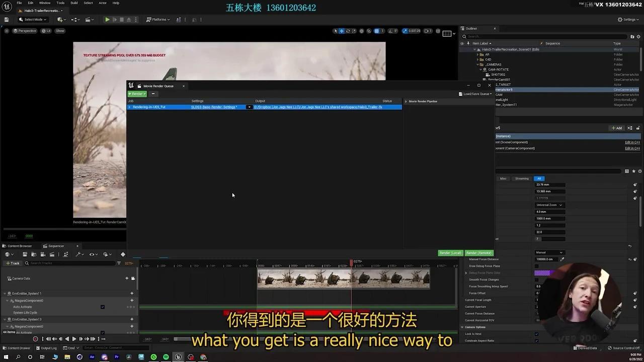Open the Cinematics clapperboard on the main toolbar

click(88, 20)
